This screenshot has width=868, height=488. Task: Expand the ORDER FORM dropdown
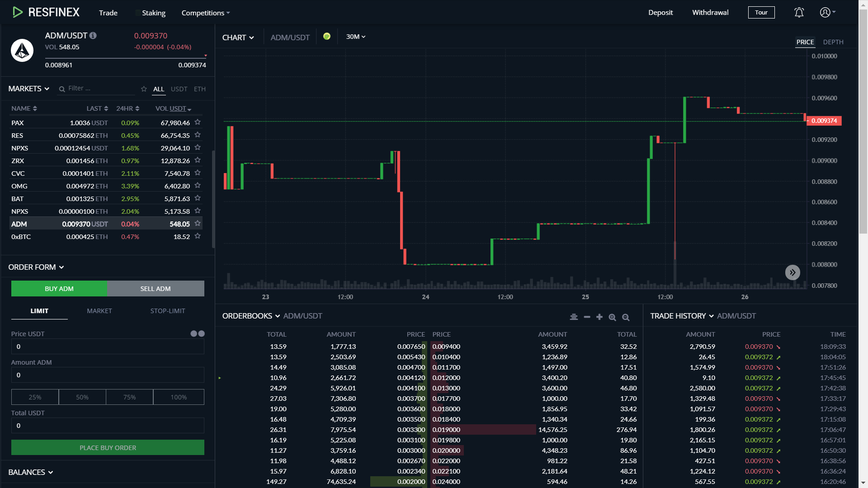point(36,267)
